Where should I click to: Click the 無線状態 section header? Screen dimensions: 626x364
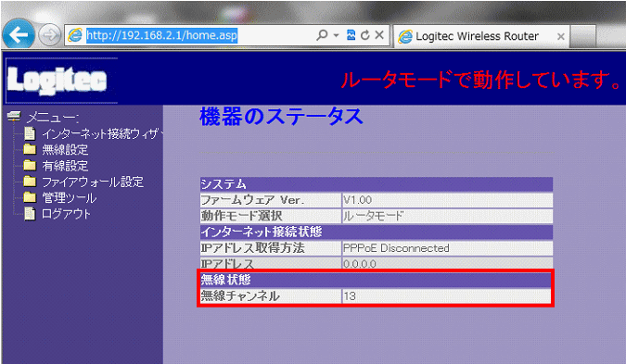pyautogui.click(x=377, y=280)
